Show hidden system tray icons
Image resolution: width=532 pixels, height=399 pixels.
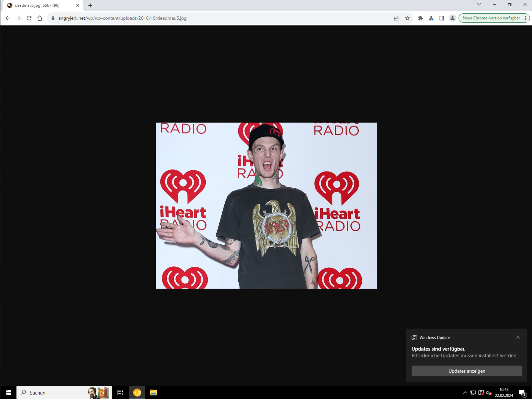point(465,393)
